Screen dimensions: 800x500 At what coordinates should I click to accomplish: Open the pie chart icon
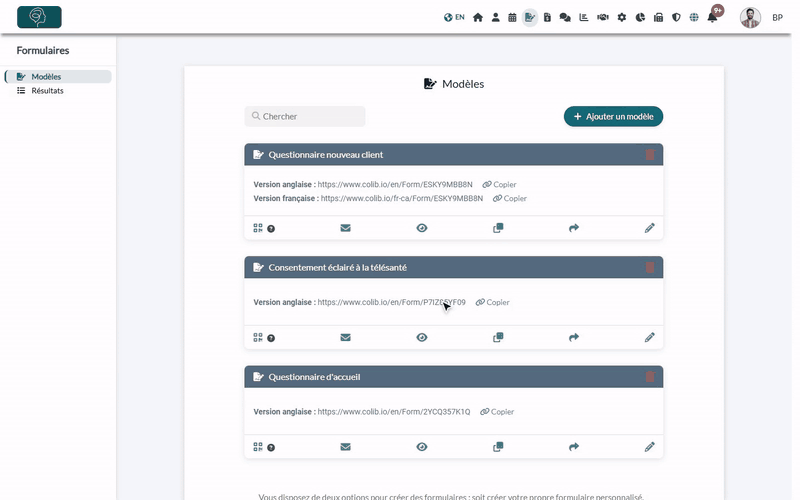(640, 17)
